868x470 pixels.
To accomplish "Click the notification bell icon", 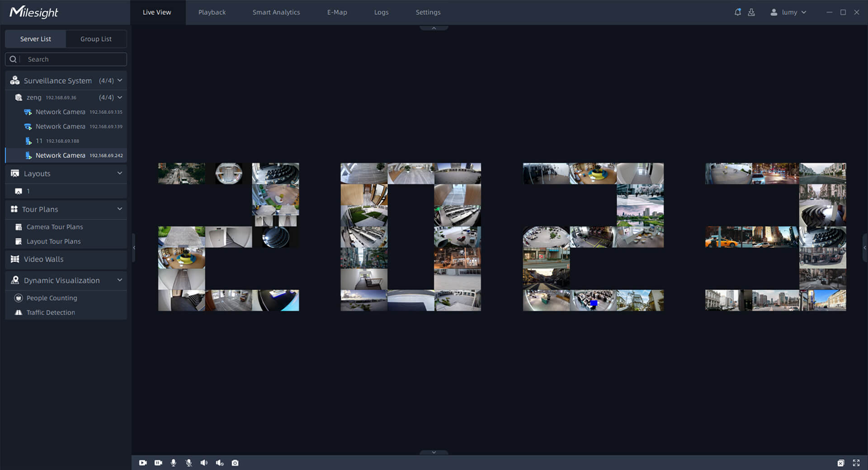I will click(737, 12).
